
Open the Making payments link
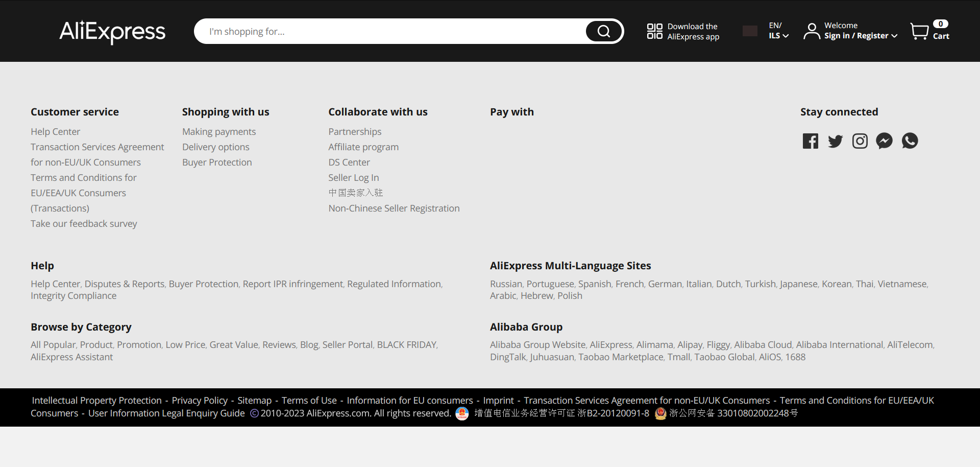point(219,132)
